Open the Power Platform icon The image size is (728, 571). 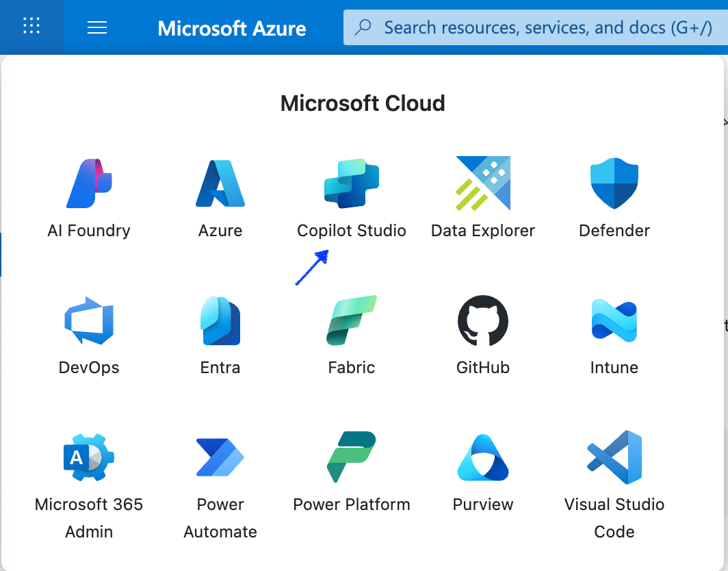point(352,457)
